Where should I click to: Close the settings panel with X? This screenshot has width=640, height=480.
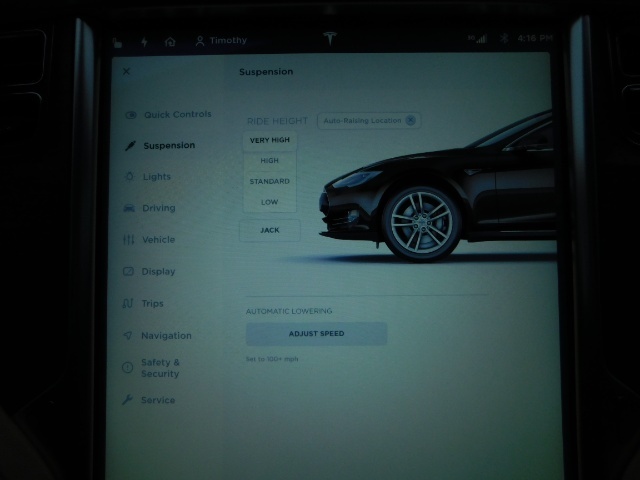pyautogui.click(x=126, y=72)
